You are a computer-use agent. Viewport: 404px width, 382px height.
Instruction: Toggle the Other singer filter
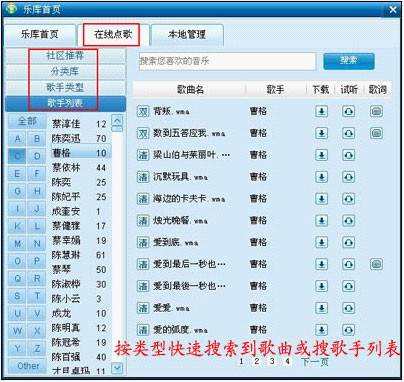pyautogui.click(x=28, y=366)
